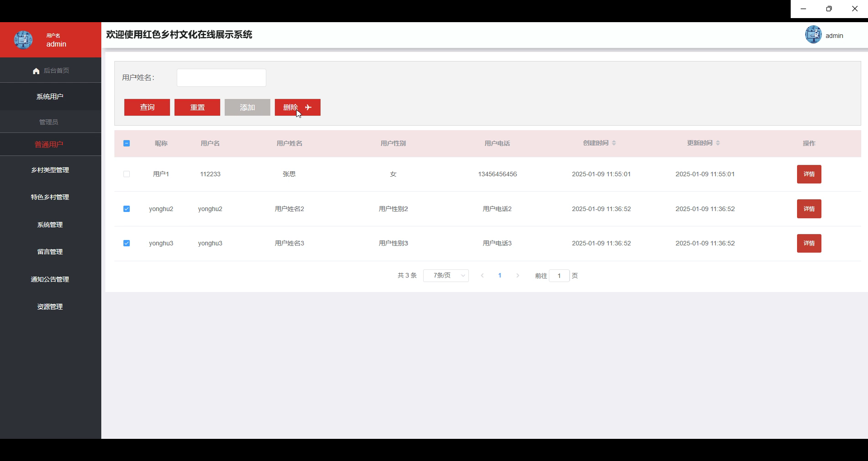Minimize the application window

(x=803, y=9)
